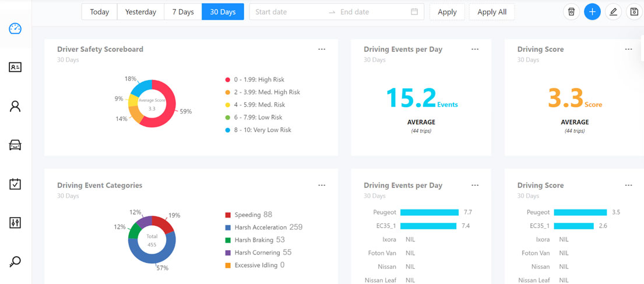Open the calendar checkmark sidebar icon
Image resolution: width=644 pixels, height=284 pixels.
15,184
